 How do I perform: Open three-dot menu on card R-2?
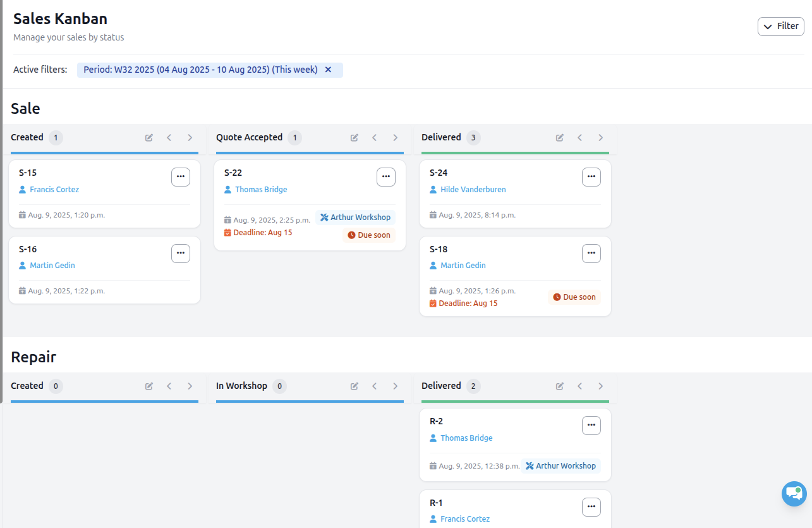click(591, 426)
